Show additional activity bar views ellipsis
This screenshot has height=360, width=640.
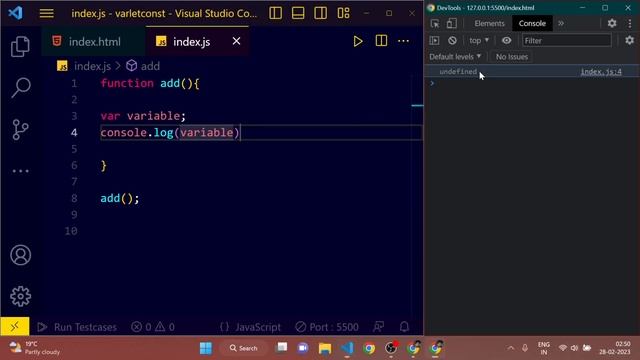coord(20,171)
